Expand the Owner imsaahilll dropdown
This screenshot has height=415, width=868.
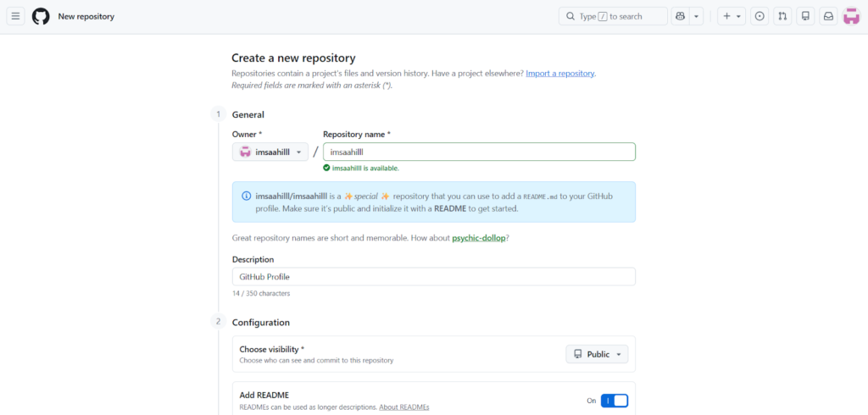click(x=270, y=152)
